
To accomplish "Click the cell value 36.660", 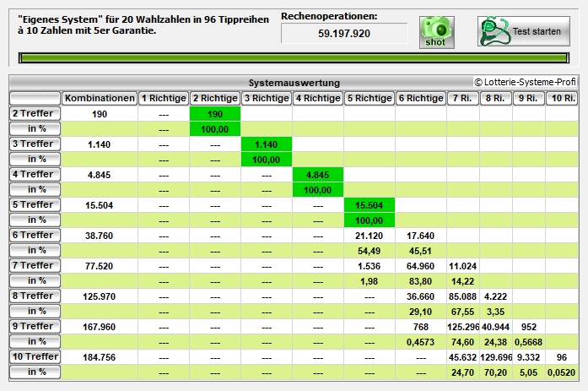I will (420, 296).
